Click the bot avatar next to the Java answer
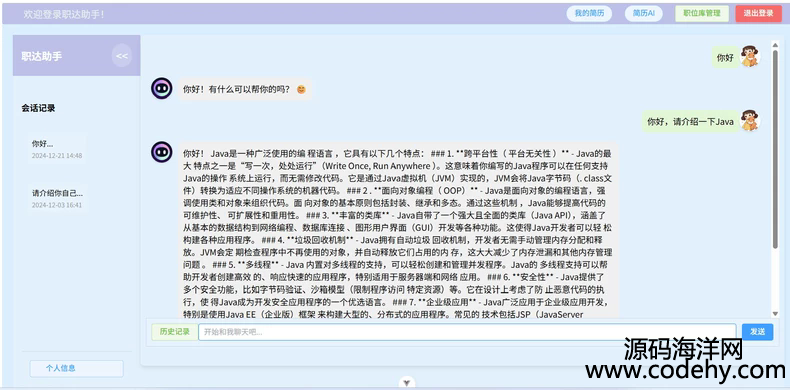The image size is (790, 390). 162,152
